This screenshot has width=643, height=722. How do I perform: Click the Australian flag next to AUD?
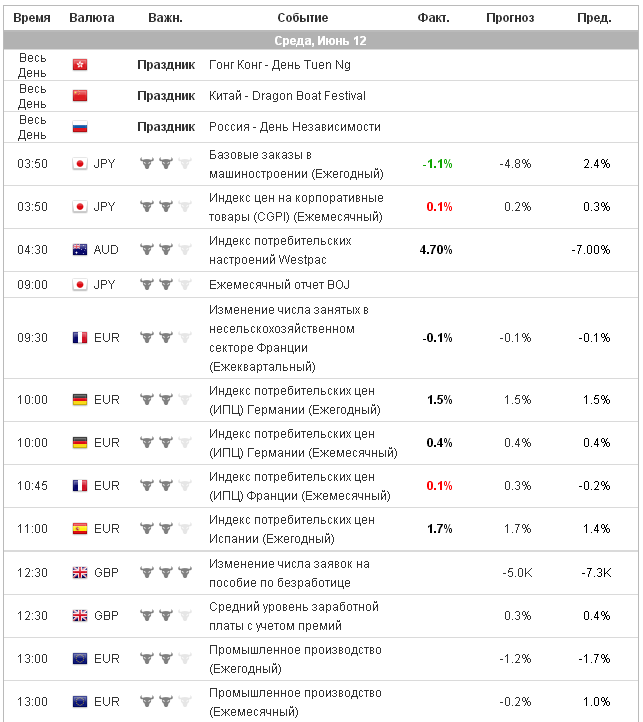[80, 250]
